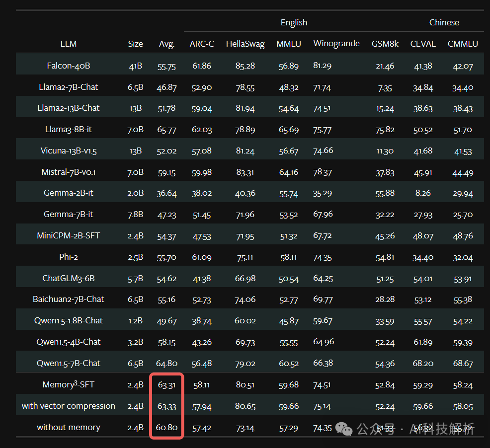The height and width of the screenshot is (448, 490).
Task: Click Gemma-7B-it's ARC-C score 51.45
Action: point(202,215)
